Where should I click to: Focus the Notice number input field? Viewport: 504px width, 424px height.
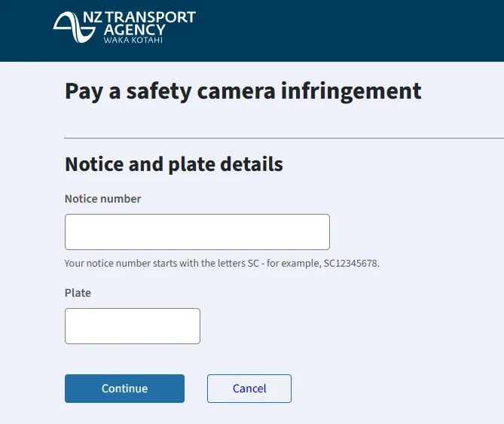pos(197,232)
